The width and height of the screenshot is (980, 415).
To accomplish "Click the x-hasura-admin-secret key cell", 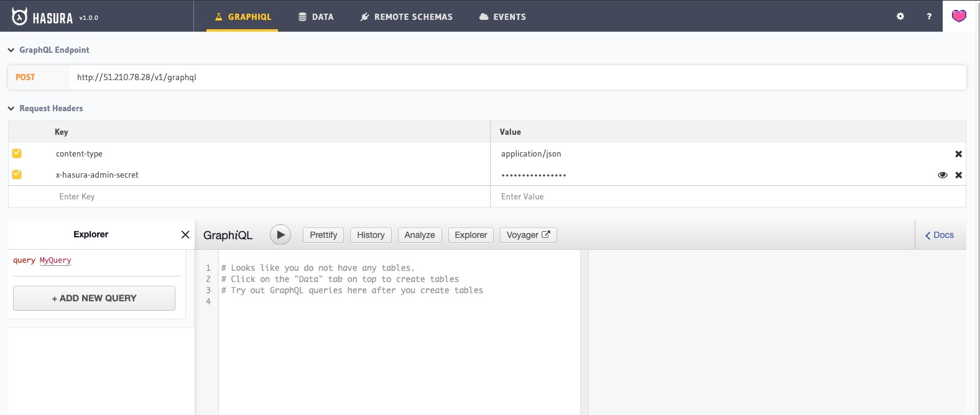I will pos(97,175).
